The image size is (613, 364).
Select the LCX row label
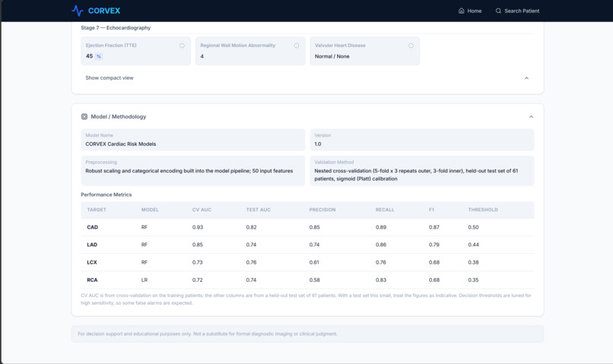[92, 262]
